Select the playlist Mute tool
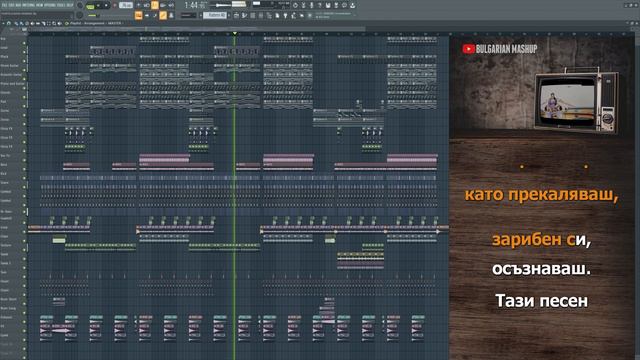The image size is (640, 360). tap(32, 23)
